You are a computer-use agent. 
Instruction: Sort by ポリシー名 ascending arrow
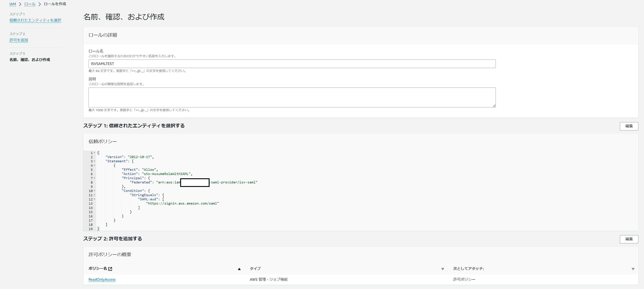239,269
